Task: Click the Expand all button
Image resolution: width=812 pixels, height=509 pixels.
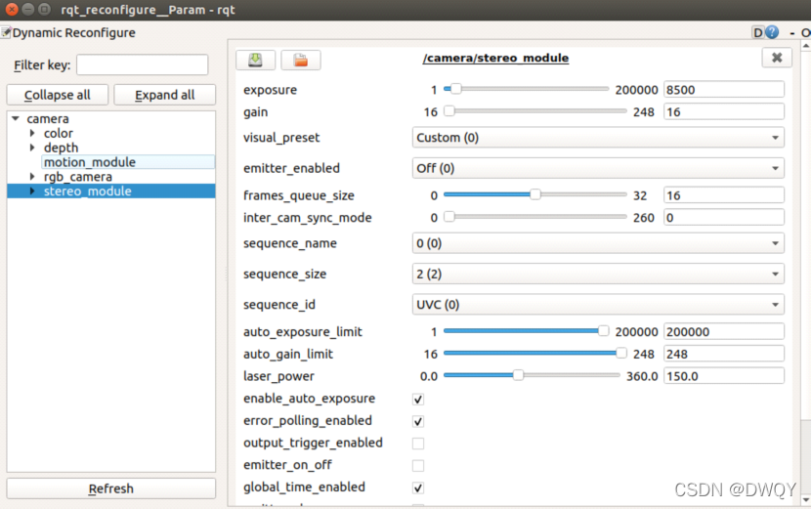Action: pyautogui.click(x=165, y=95)
